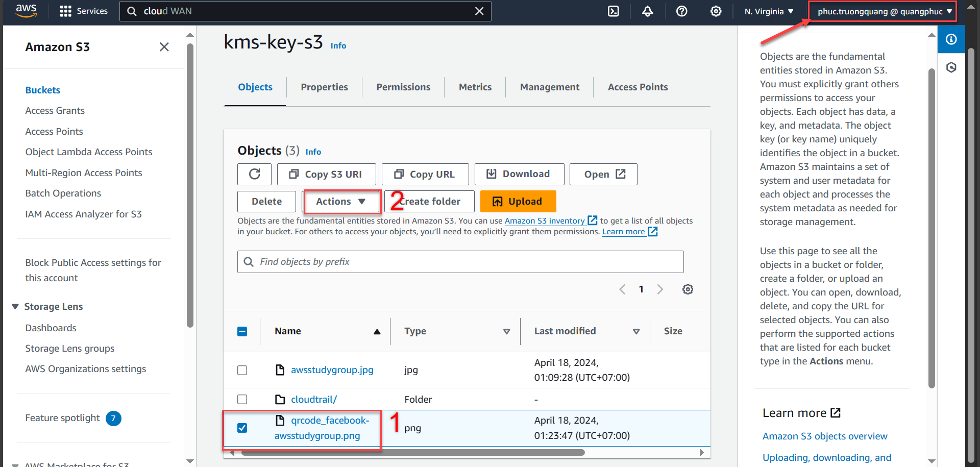Click the Open button
The height and width of the screenshot is (467, 980).
[x=603, y=174]
